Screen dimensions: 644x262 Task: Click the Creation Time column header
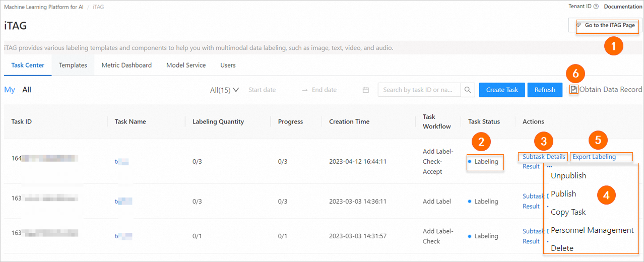point(349,121)
